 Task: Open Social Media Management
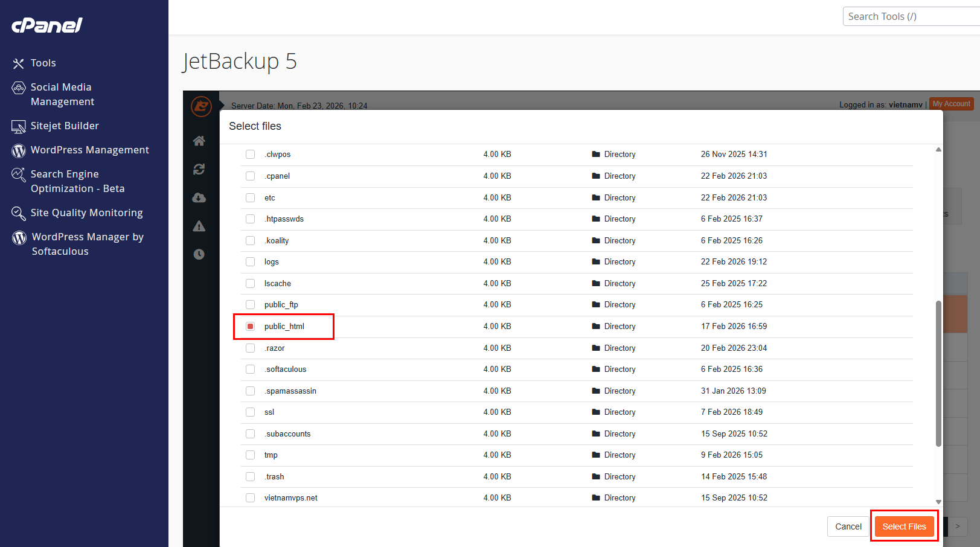[62, 94]
